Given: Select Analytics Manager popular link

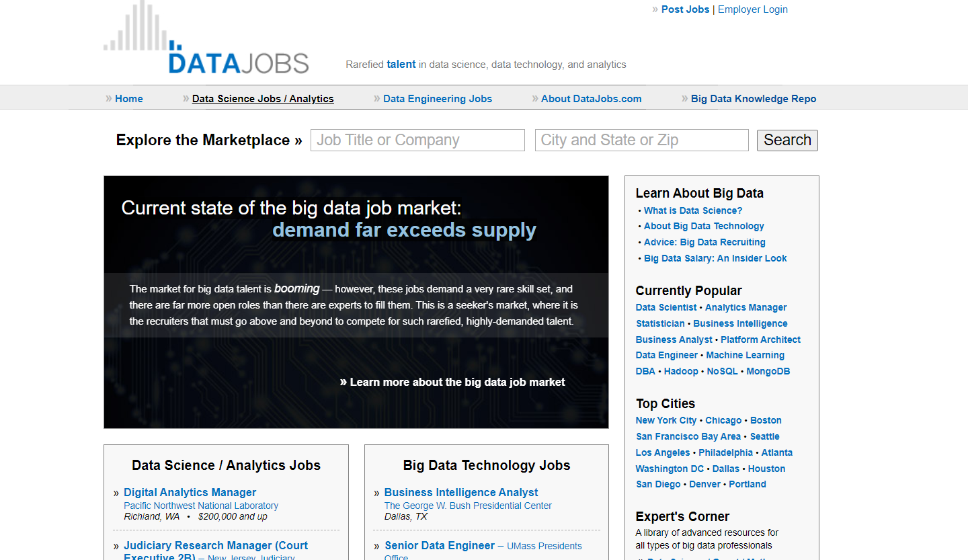Looking at the screenshot, I should [x=745, y=307].
